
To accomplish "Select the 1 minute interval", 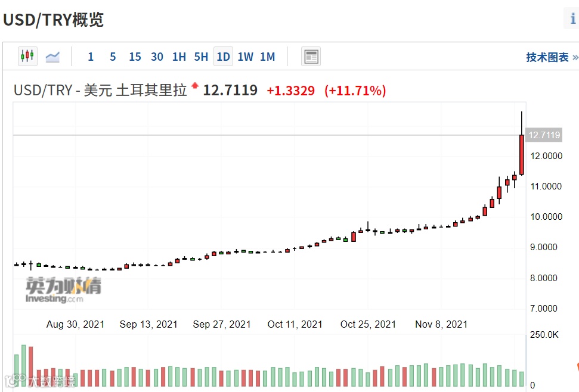I will (91, 57).
